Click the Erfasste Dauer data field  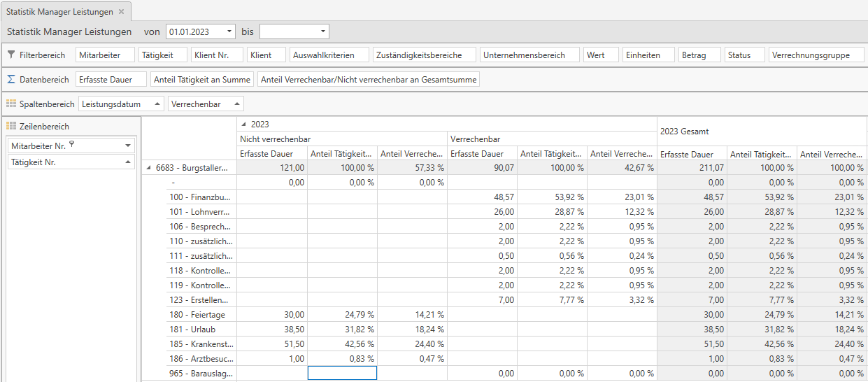pyautogui.click(x=111, y=80)
